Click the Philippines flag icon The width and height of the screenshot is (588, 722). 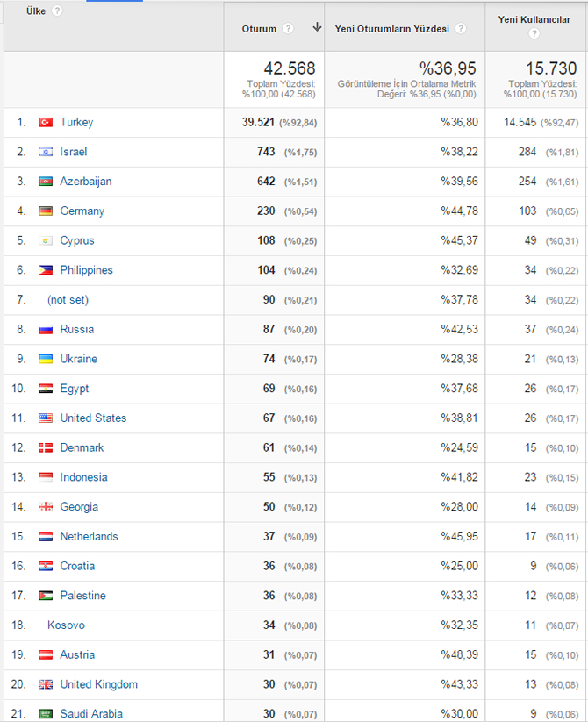pyautogui.click(x=46, y=270)
